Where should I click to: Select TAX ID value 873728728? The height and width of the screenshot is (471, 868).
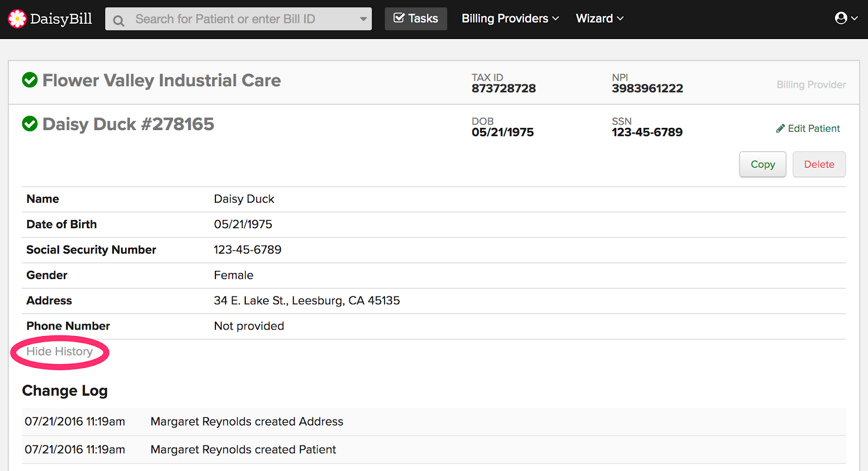pyautogui.click(x=503, y=88)
